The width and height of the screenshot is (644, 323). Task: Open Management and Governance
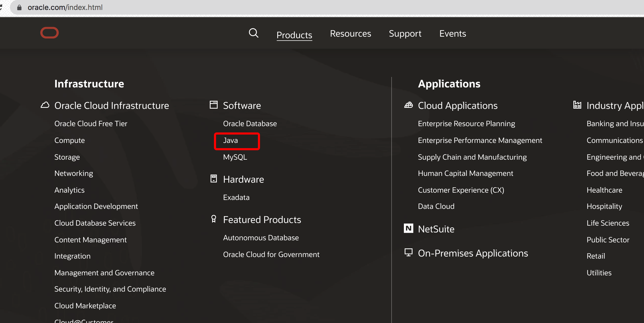pos(104,273)
